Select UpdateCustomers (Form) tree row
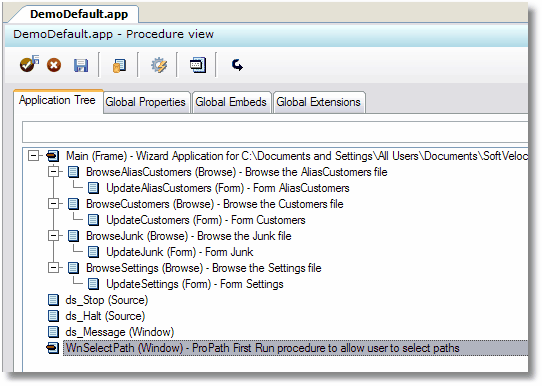 pyautogui.click(x=206, y=220)
